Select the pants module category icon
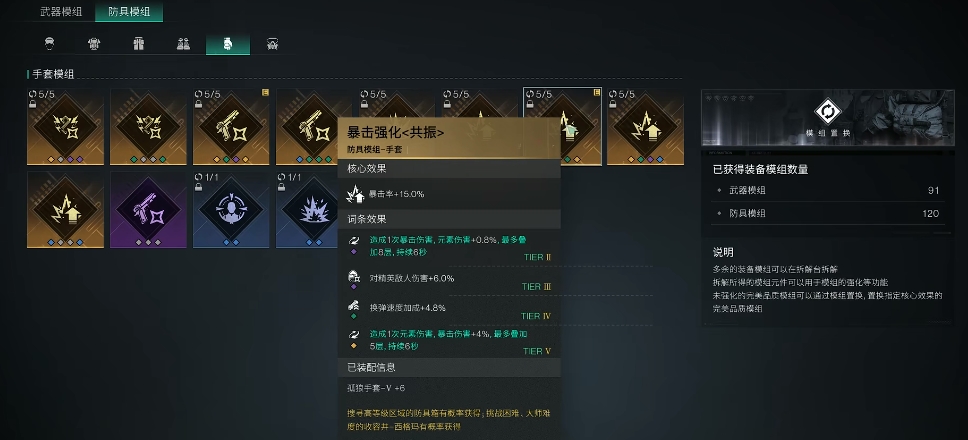The height and width of the screenshot is (440, 968). pos(138,44)
